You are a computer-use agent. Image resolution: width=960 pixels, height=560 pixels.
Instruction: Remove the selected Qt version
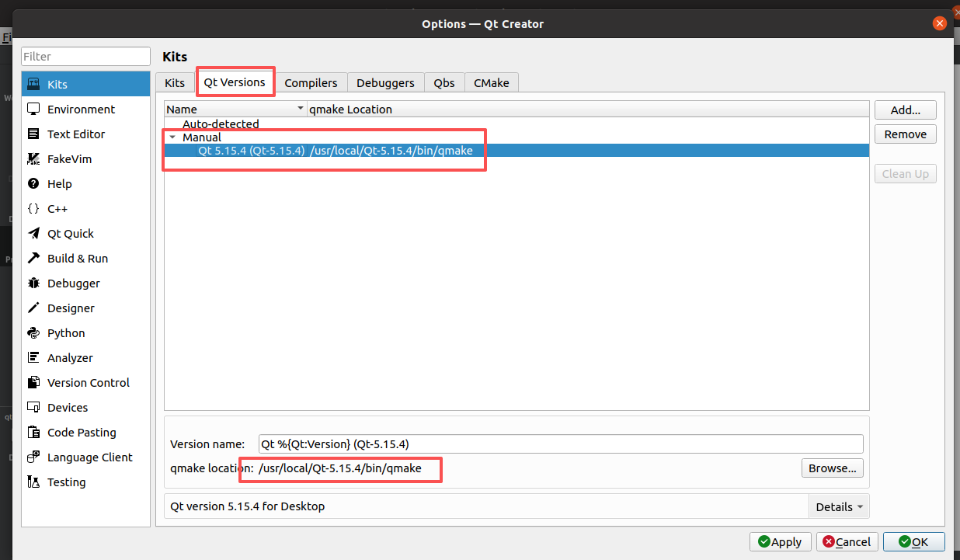pyautogui.click(x=905, y=134)
